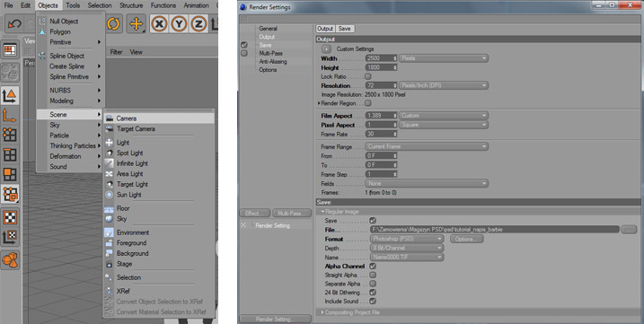
Task: Toggle the Save checkbox under Regular Image
Action: point(373,221)
